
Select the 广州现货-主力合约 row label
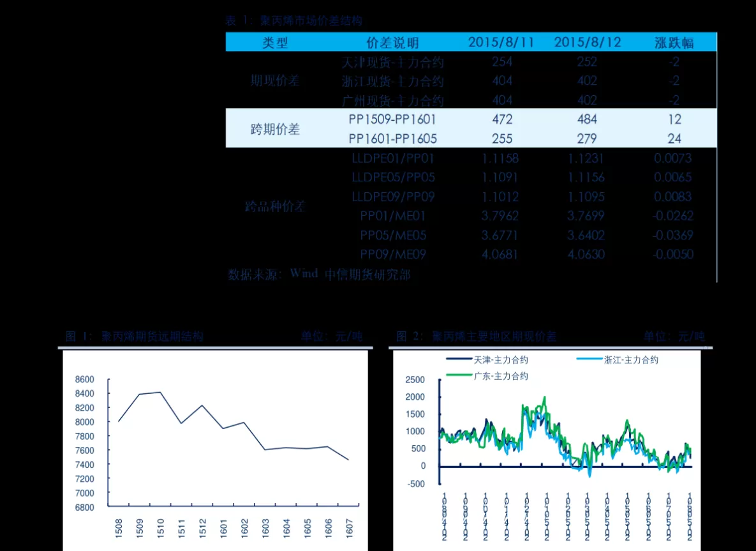(392, 100)
